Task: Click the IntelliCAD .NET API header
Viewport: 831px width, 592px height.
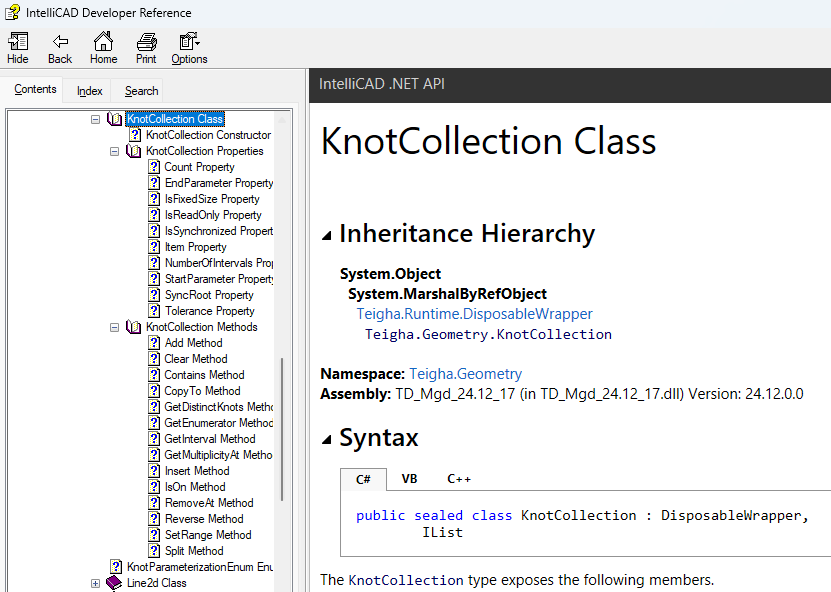Action: click(382, 84)
